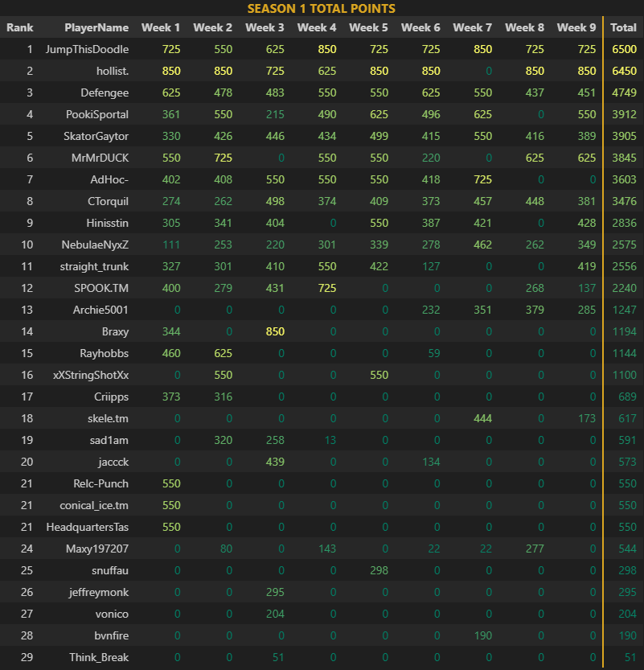Click Rayhobbs' Week 6 score 59
Screen dimensions: 644x670
pyautogui.click(x=434, y=353)
